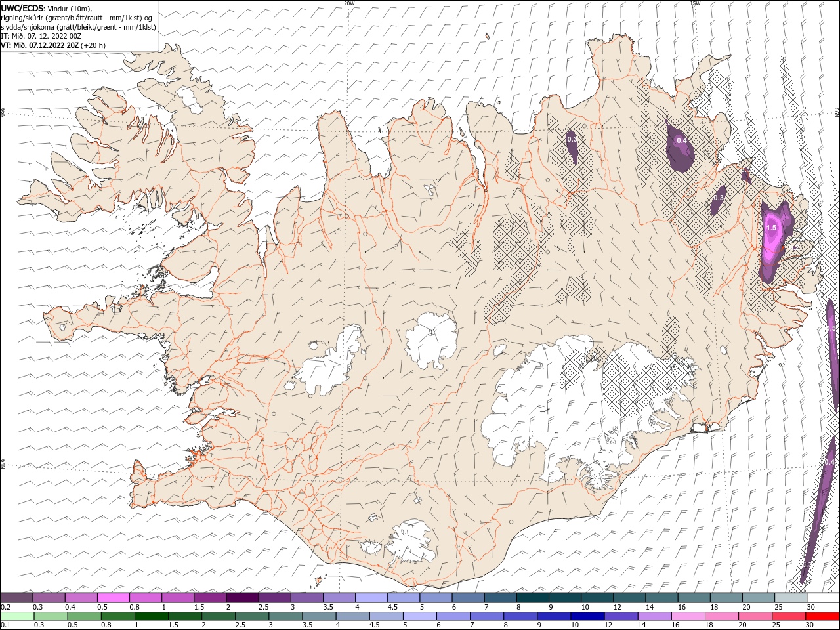Pick the lower-scale 0.1–0.3 pale green swatch
Screen dimensions: 840x630
(17, 616)
